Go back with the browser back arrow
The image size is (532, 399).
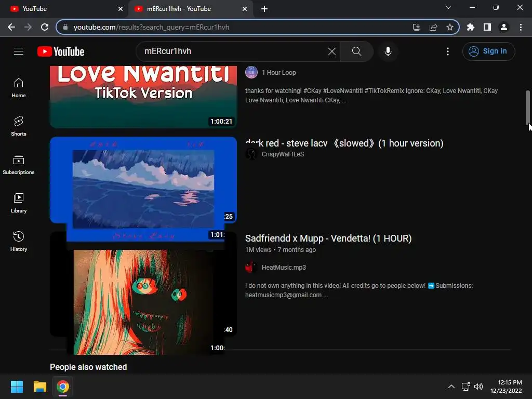coord(11,27)
